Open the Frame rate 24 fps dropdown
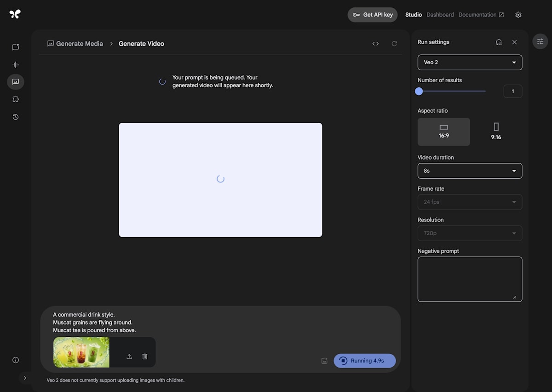The width and height of the screenshot is (552, 392). point(470,202)
